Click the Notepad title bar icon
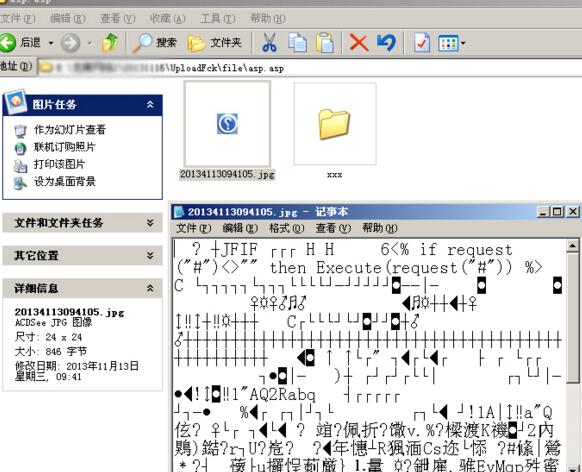 180,212
